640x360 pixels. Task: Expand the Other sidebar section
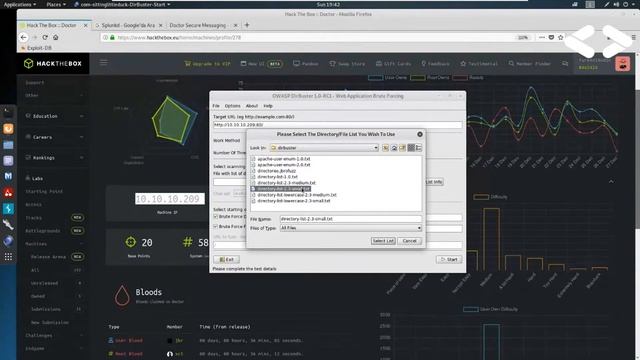[x=55, y=95]
